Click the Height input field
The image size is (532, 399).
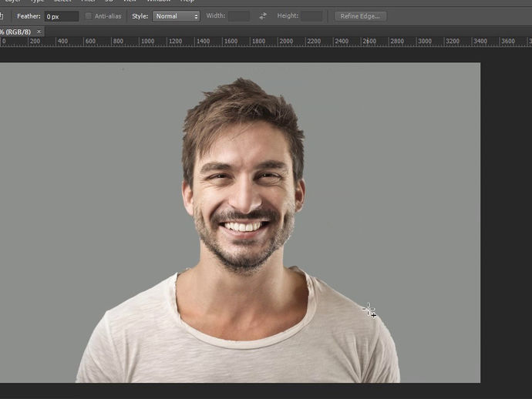pyautogui.click(x=311, y=16)
